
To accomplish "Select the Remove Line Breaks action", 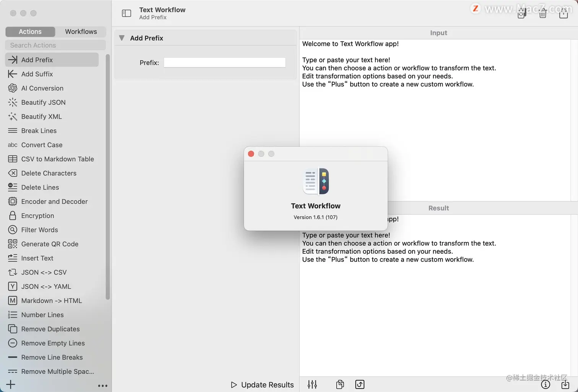I will pyautogui.click(x=52, y=357).
